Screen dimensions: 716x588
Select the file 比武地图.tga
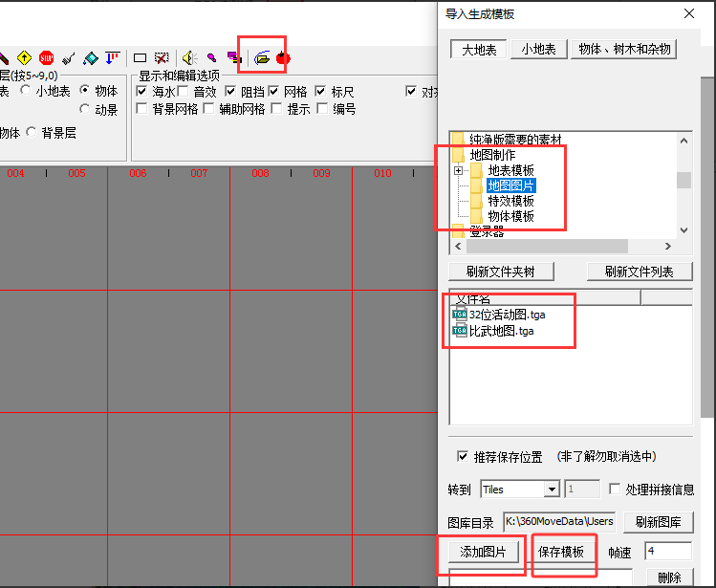tap(501, 330)
